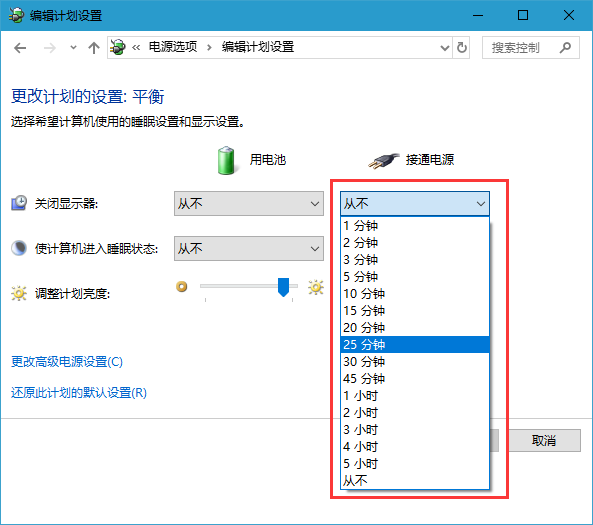Viewport: 593px width, 525px height.
Task: Select 25 分钟 from the list
Action: (x=415, y=345)
